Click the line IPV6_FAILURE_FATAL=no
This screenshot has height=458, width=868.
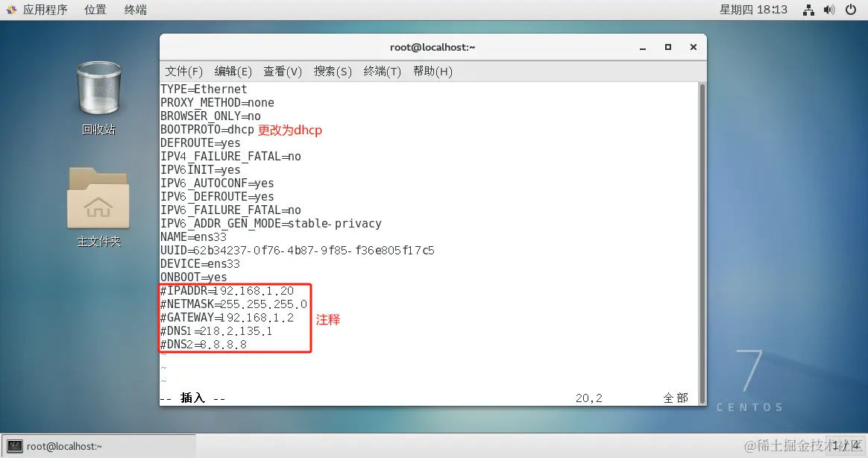pos(230,210)
